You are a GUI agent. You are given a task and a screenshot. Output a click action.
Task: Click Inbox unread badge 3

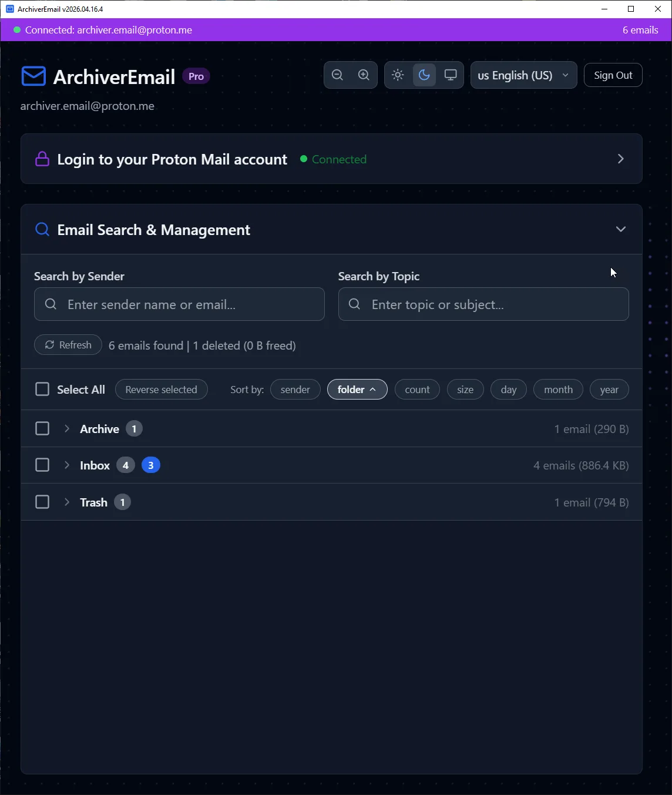point(151,465)
